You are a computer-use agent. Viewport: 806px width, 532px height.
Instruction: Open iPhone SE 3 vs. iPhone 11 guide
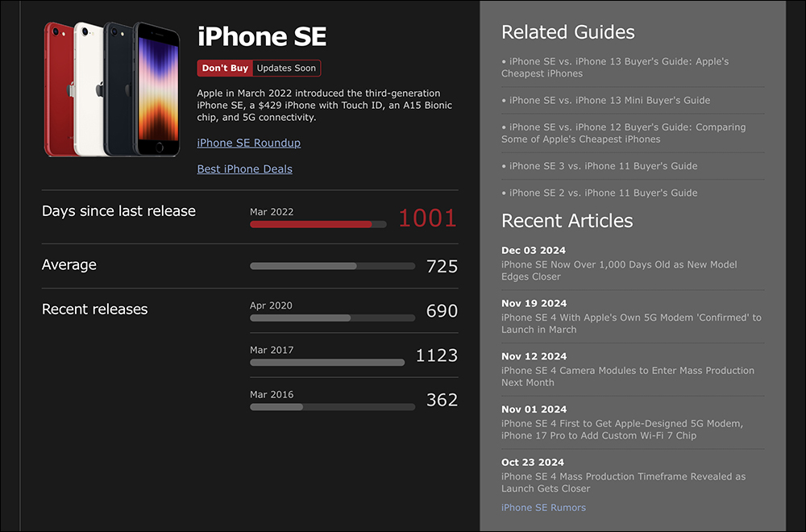600,166
